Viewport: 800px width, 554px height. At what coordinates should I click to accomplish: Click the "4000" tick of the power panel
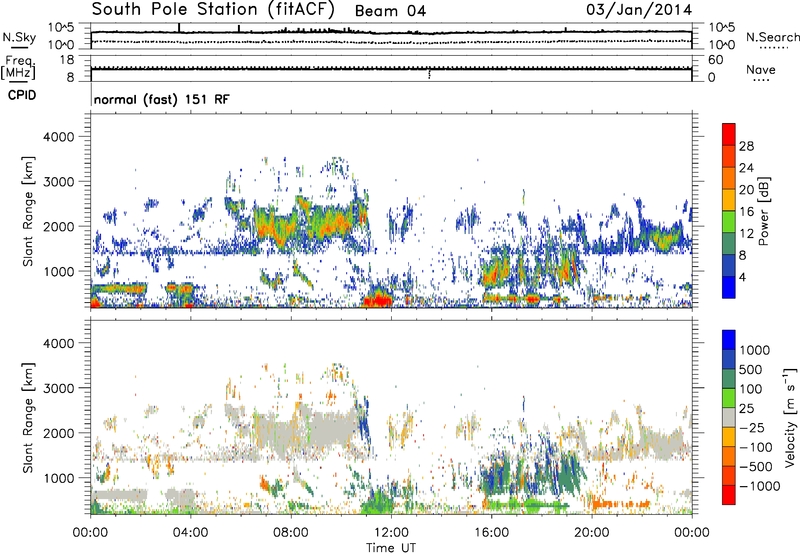click(x=58, y=137)
